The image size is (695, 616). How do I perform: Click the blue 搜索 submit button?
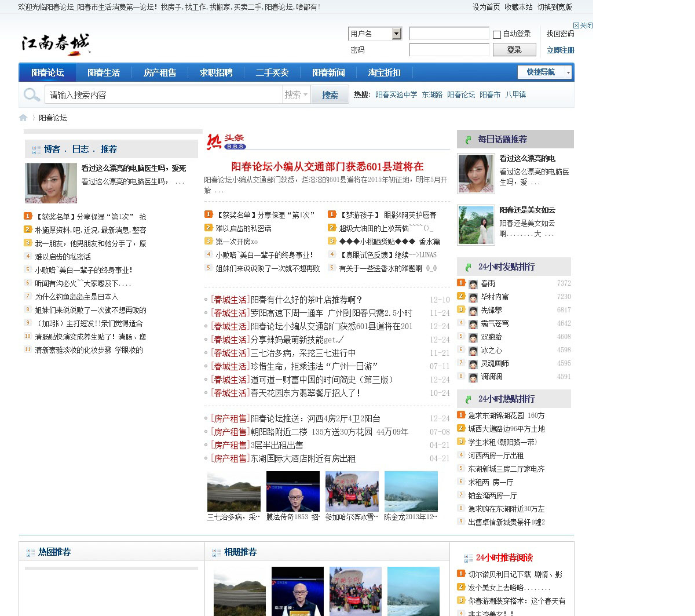pos(330,95)
